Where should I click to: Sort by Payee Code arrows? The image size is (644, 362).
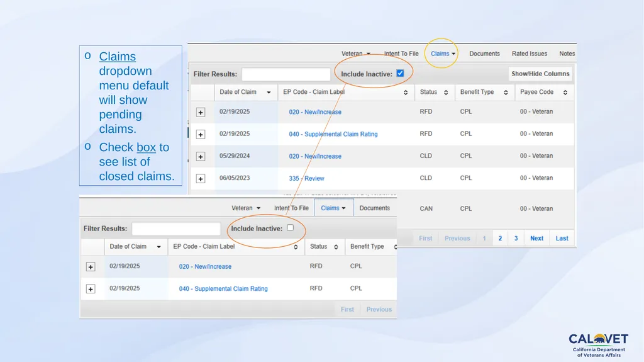[x=565, y=93]
